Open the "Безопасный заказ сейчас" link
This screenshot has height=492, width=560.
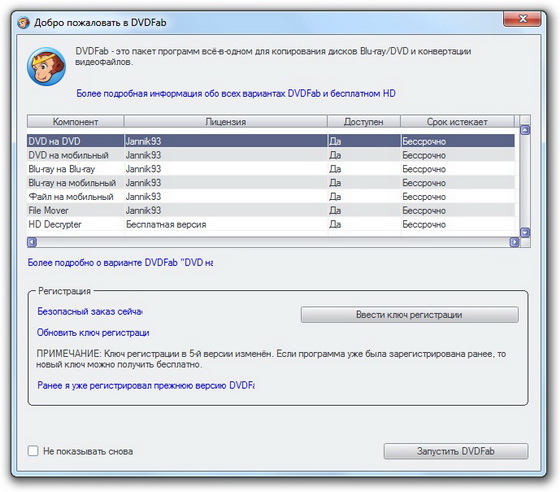pyautogui.click(x=90, y=311)
